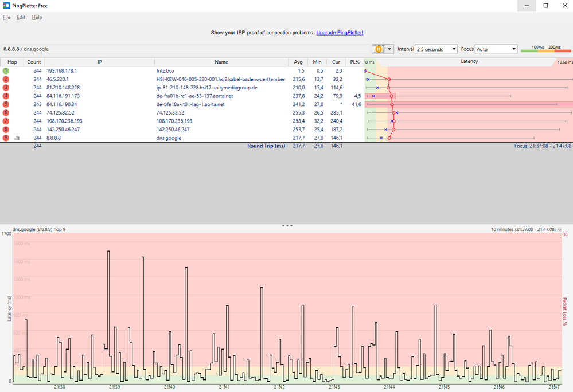Image resolution: width=573 pixels, height=392 pixels.
Task: Click the de-bfe18a-rt01-lag-1.aorta.net name
Action: click(x=190, y=104)
